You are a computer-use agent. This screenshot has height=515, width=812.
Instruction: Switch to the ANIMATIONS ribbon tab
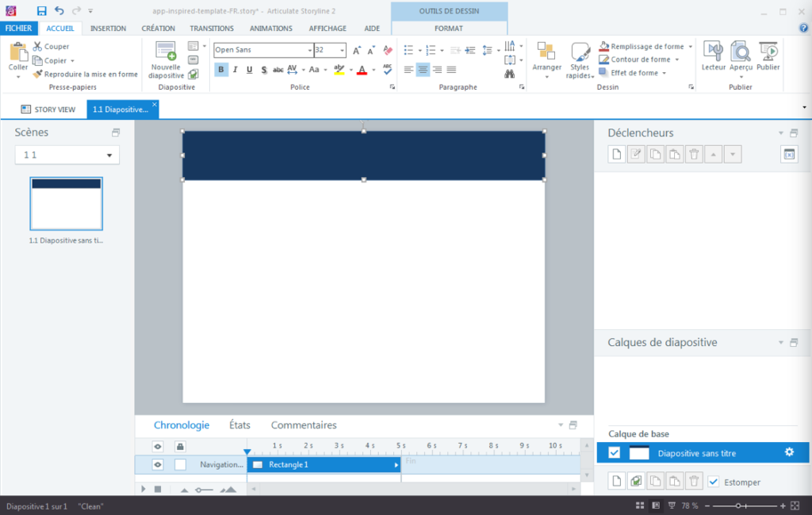point(270,28)
